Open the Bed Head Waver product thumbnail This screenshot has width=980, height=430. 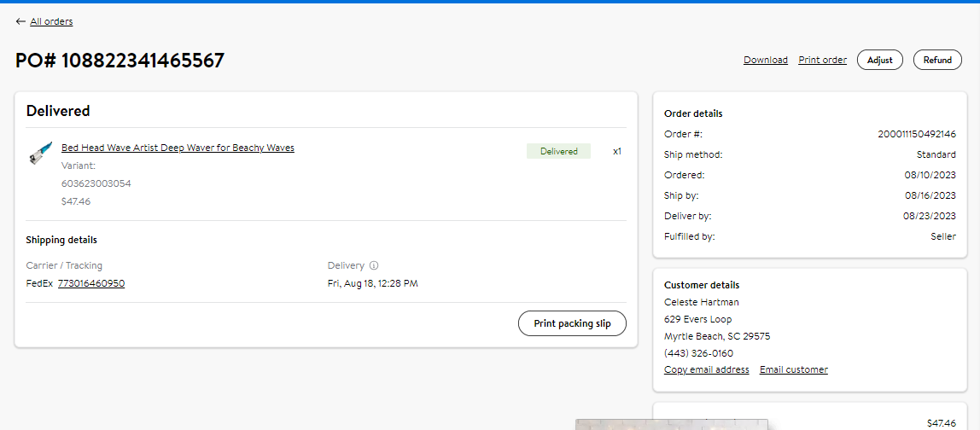pyautogui.click(x=41, y=153)
